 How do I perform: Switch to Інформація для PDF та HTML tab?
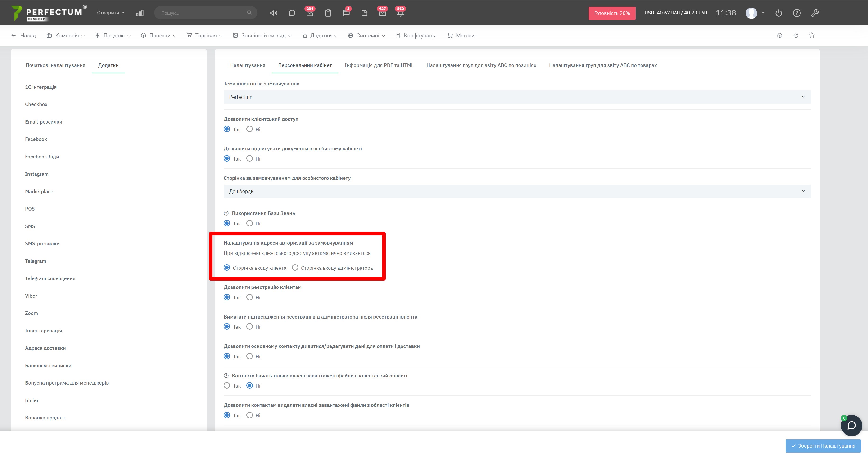pos(379,65)
